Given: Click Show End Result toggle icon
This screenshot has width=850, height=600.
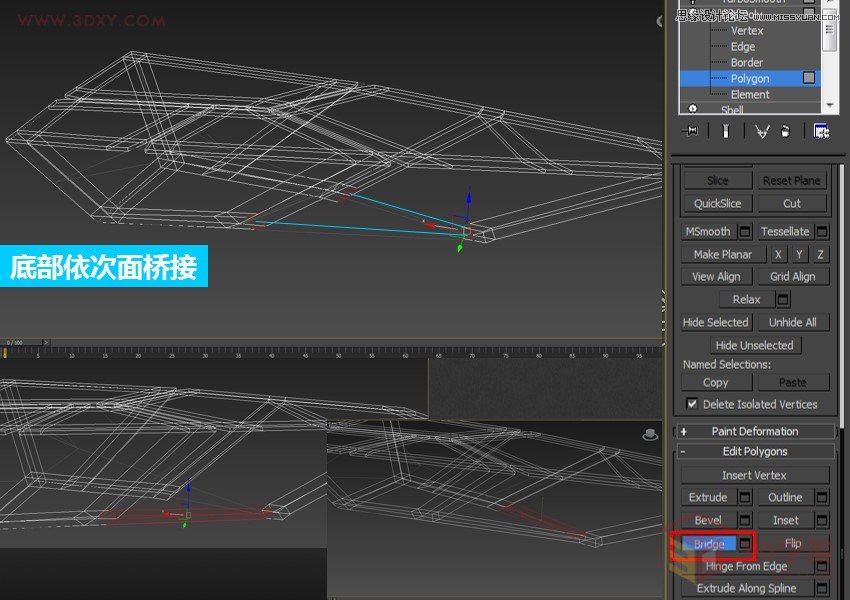Looking at the screenshot, I should tap(726, 131).
